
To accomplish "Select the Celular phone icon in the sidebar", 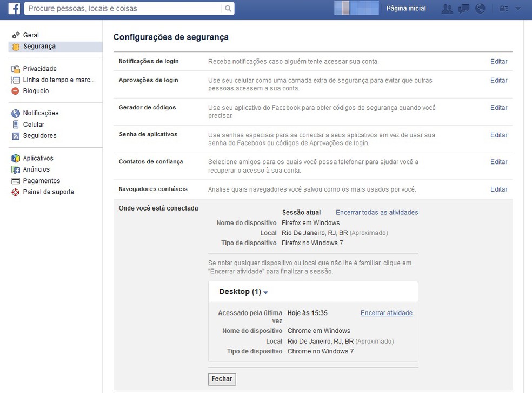I will coord(15,124).
